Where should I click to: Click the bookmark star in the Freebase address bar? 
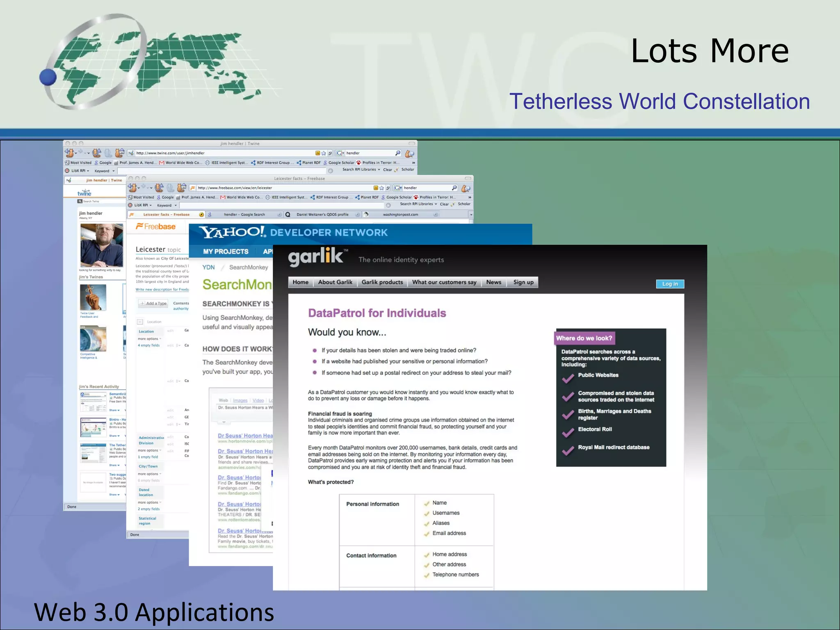tap(382, 188)
